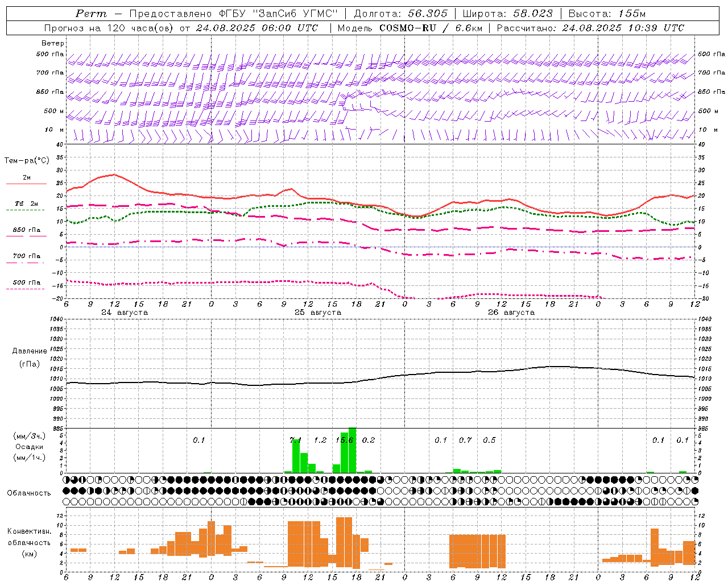Click the "1.2" precipitation total value

pyautogui.click(x=320, y=440)
